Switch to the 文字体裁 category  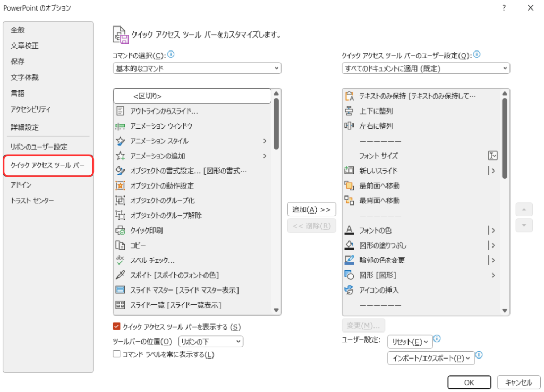pos(48,78)
